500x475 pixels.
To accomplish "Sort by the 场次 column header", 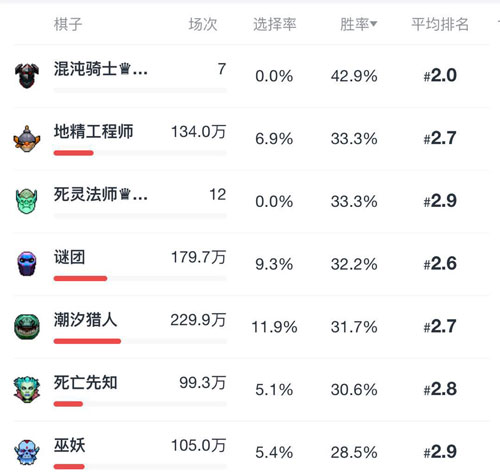I will [203, 24].
